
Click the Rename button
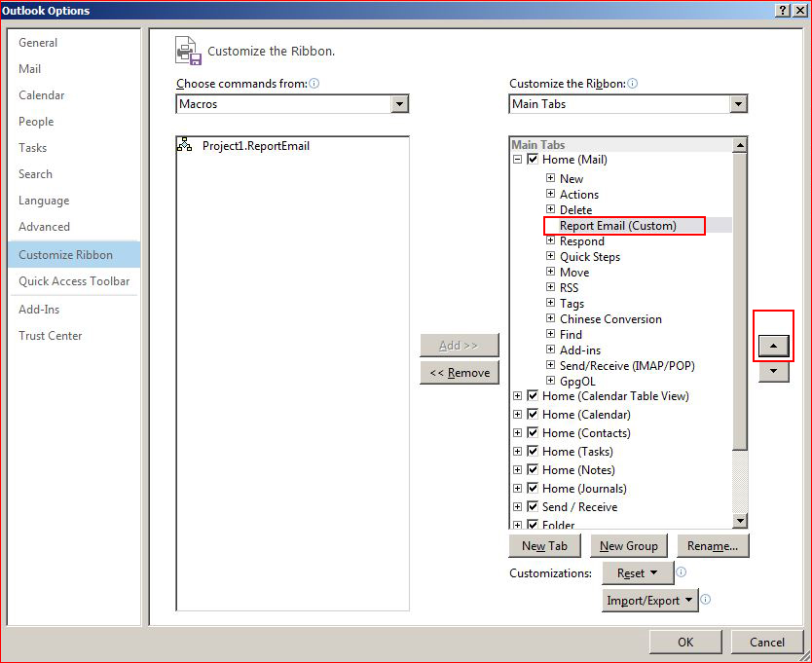pos(713,546)
